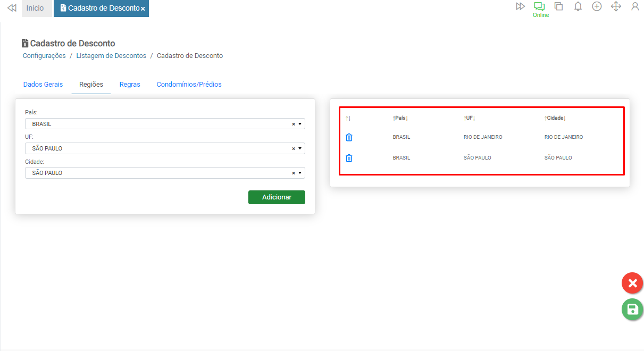The width and height of the screenshot is (644, 351).
Task: Open the Online chat icon
Action: pos(540,7)
